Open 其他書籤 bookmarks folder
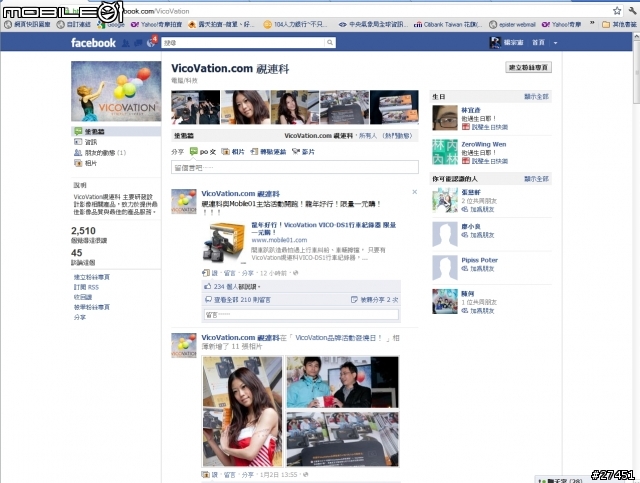Viewport: 640px width, 483px height. 619,24
